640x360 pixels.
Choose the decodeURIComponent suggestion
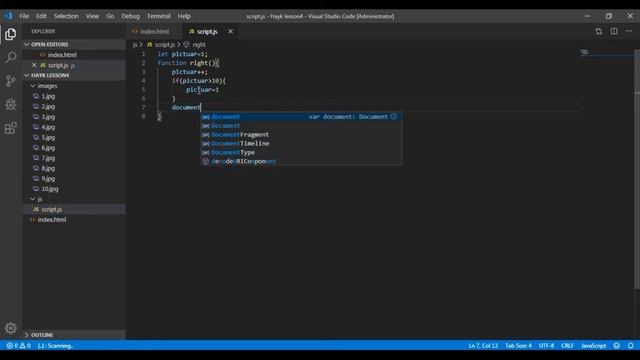click(301, 162)
